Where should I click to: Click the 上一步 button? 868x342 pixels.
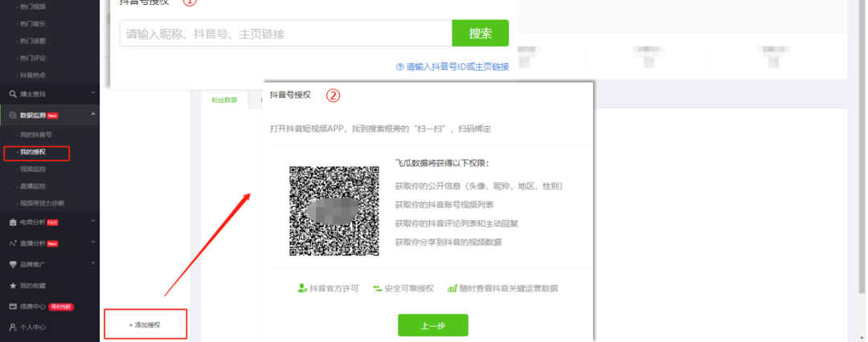[x=433, y=325]
